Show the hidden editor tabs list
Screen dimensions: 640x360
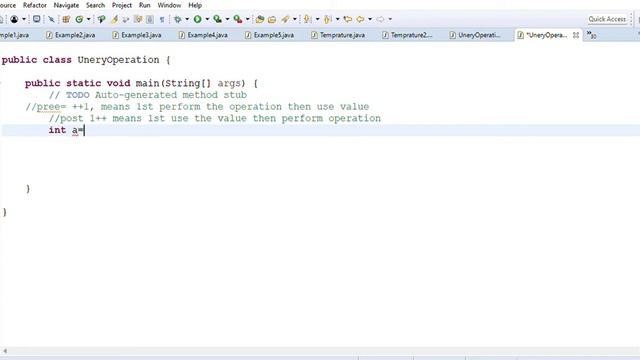coord(591,35)
